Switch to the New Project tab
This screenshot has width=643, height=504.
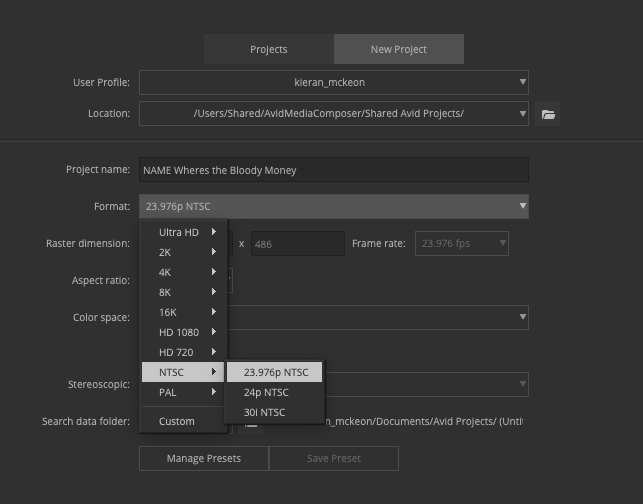tap(399, 49)
